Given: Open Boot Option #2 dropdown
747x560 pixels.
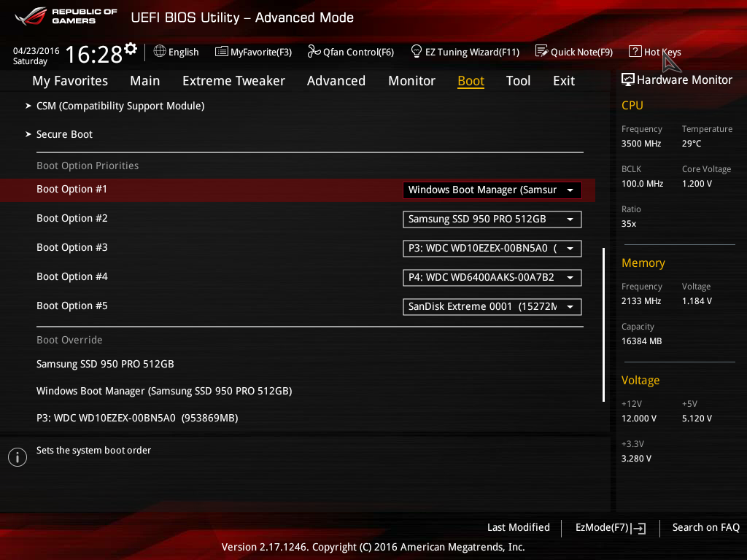Looking at the screenshot, I should point(492,219).
